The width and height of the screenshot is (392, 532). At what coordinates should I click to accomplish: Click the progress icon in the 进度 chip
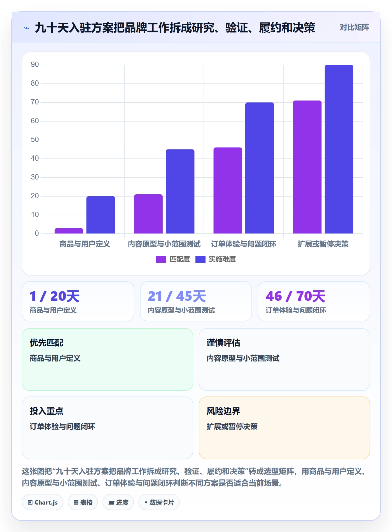[111, 503]
